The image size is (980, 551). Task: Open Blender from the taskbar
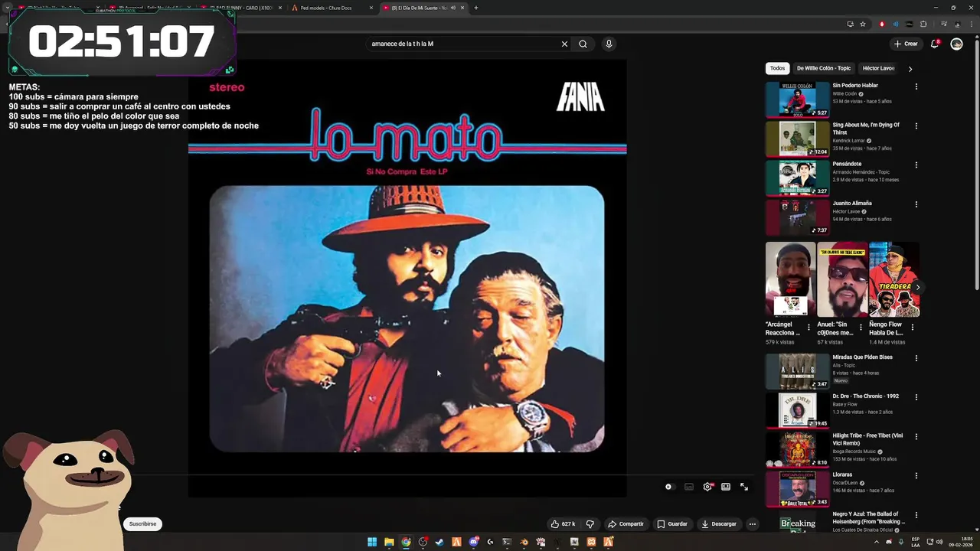click(524, 542)
